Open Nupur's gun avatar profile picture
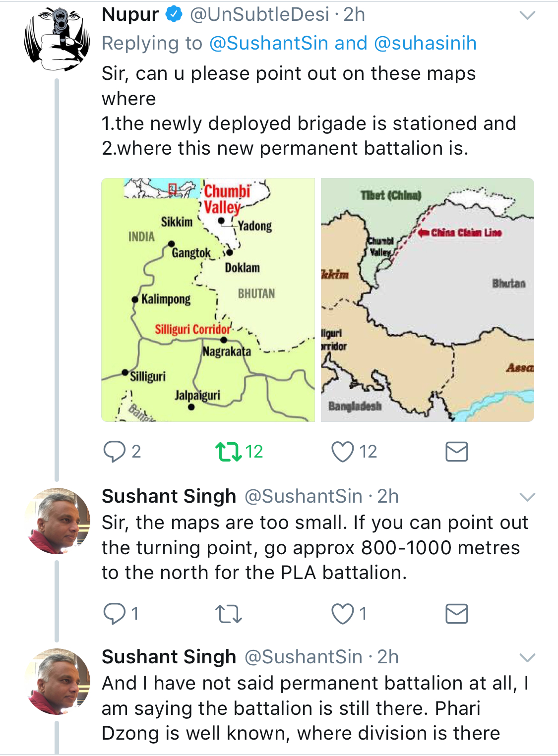 57,39
